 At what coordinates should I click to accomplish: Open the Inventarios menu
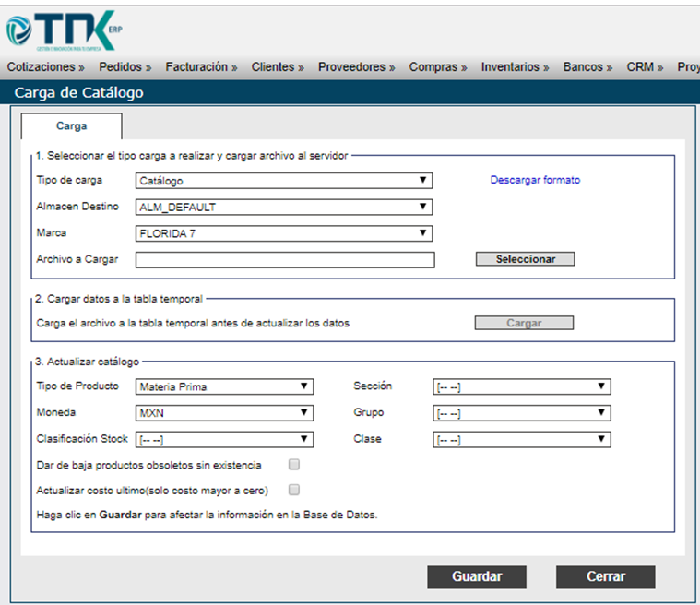tap(515, 67)
